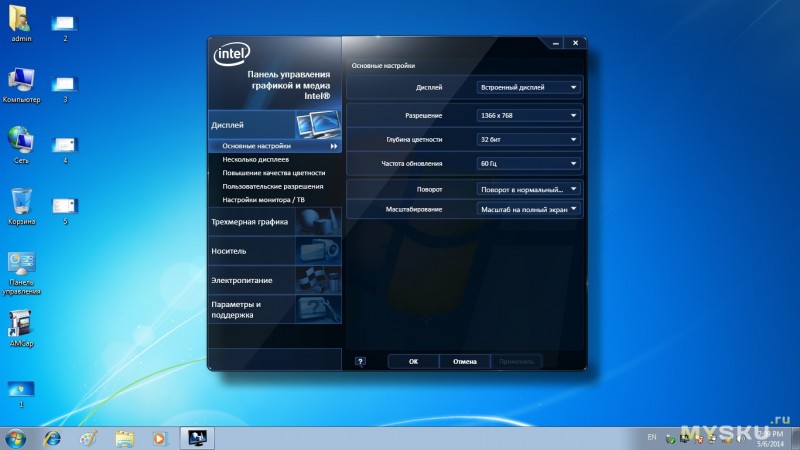Open the Электропитание power category
Image resolution: width=800 pixels, height=450 pixels.
275,280
